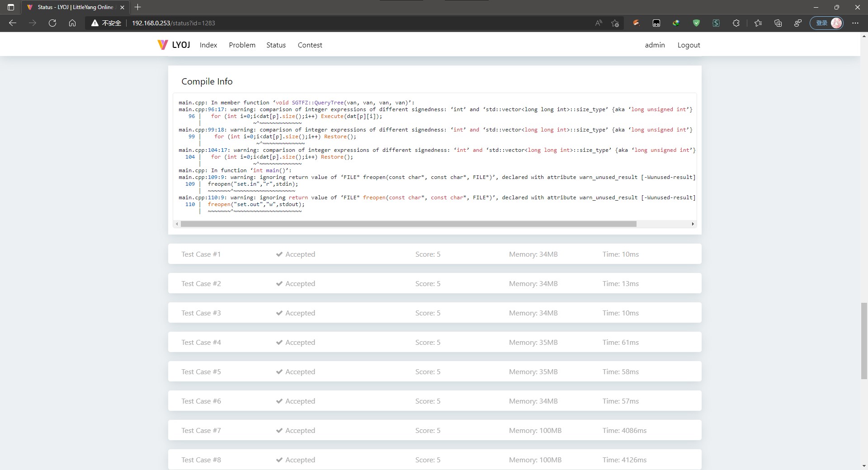Open browser Favorites star list icon

coord(758,23)
